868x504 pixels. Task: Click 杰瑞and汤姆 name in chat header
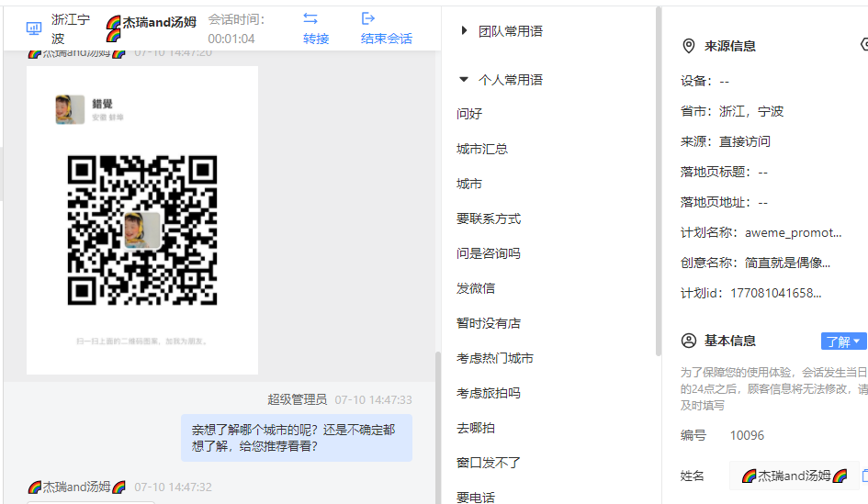pyautogui.click(x=159, y=22)
